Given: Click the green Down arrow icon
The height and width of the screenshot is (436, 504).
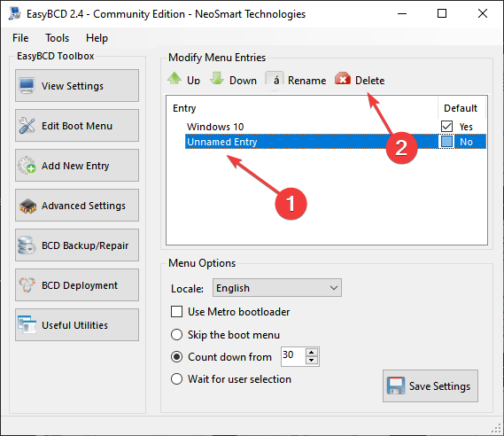Looking at the screenshot, I should [x=217, y=78].
